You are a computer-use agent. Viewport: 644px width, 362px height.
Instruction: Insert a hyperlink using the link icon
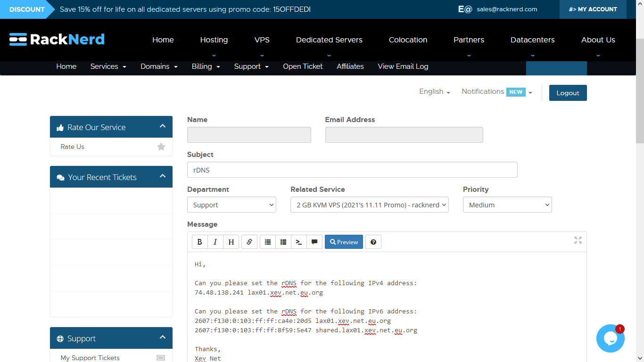click(249, 242)
